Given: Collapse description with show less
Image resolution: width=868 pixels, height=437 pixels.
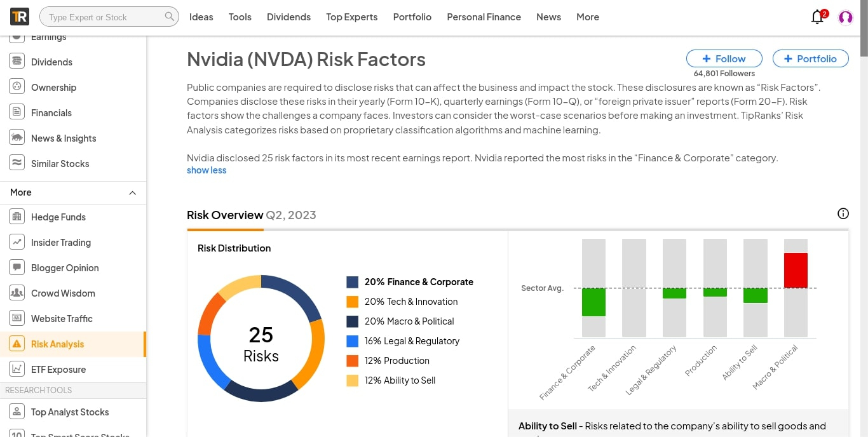Looking at the screenshot, I should click(x=207, y=170).
